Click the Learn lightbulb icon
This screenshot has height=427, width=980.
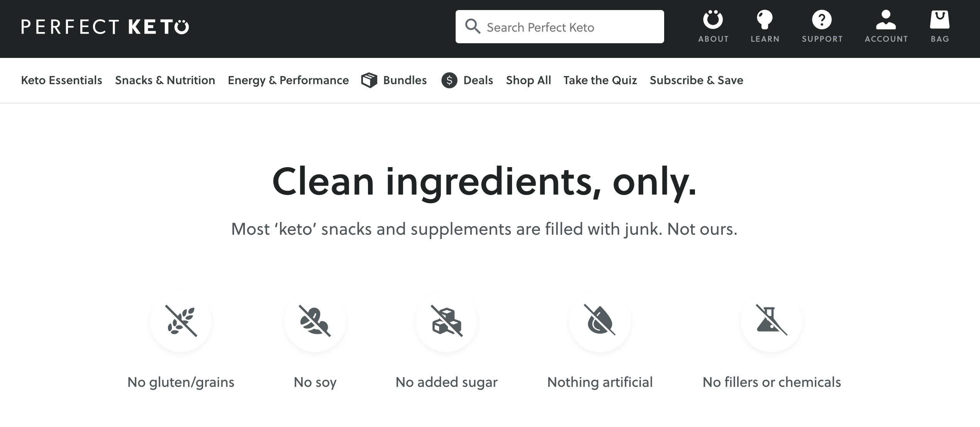[765, 20]
